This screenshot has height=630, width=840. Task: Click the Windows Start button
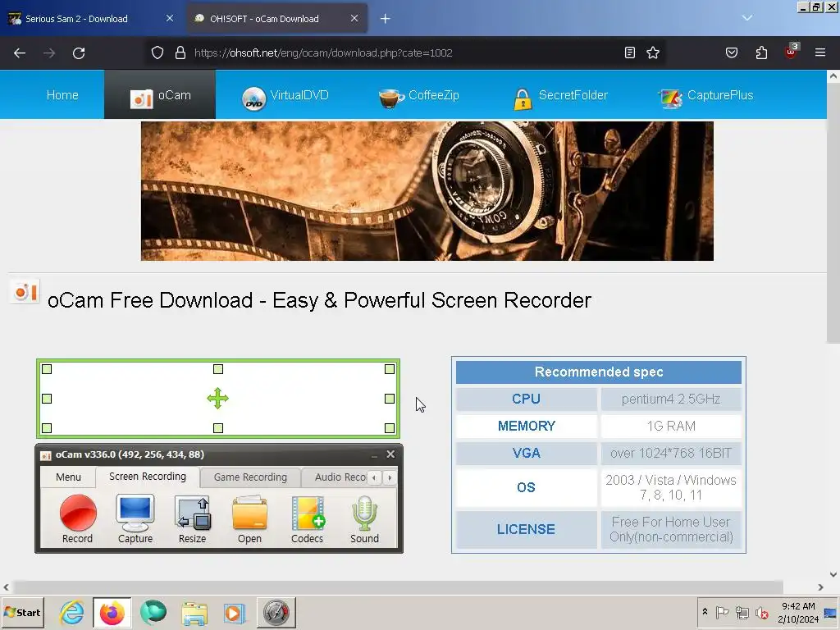click(22, 612)
